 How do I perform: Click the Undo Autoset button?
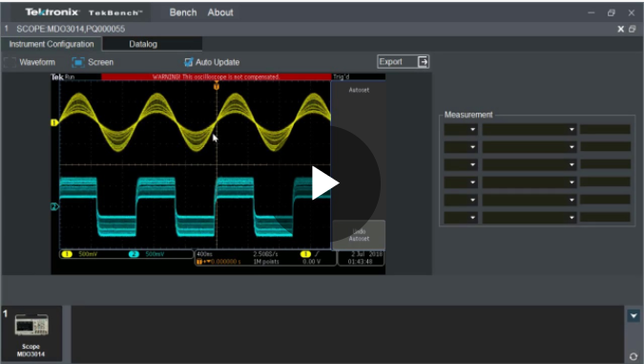[359, 235]
